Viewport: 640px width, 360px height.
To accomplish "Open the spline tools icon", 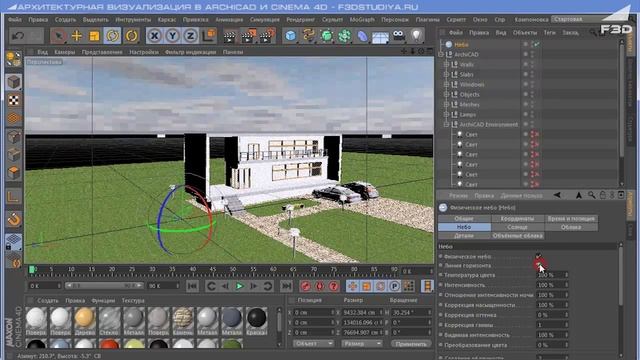I will click(x=309, y=36).
